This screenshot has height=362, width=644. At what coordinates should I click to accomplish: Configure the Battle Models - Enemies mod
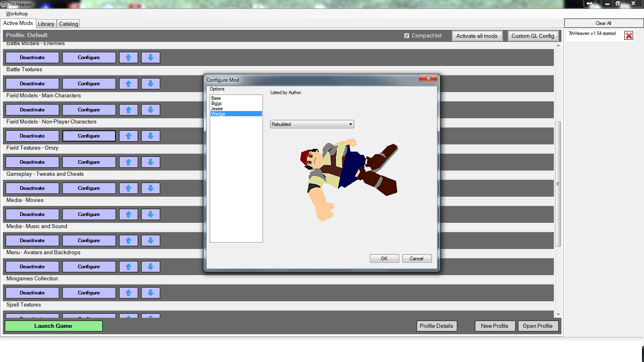(x=89, y=58)
